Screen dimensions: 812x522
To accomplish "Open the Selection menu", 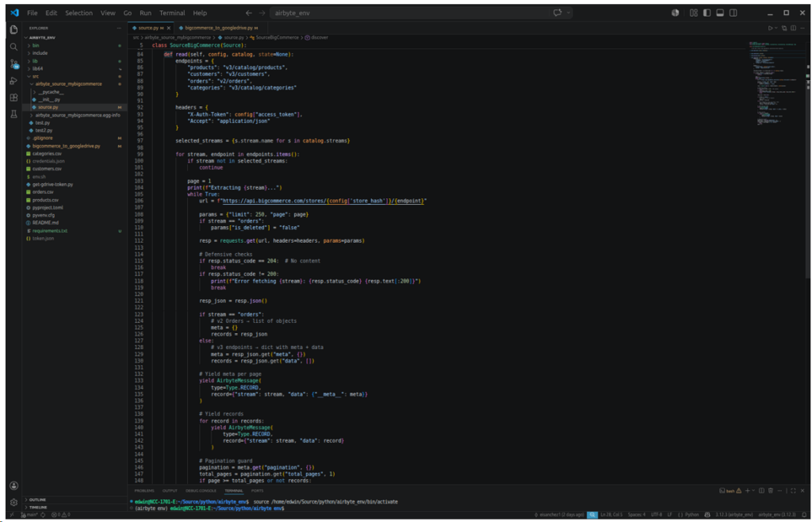I will point(79,13).
